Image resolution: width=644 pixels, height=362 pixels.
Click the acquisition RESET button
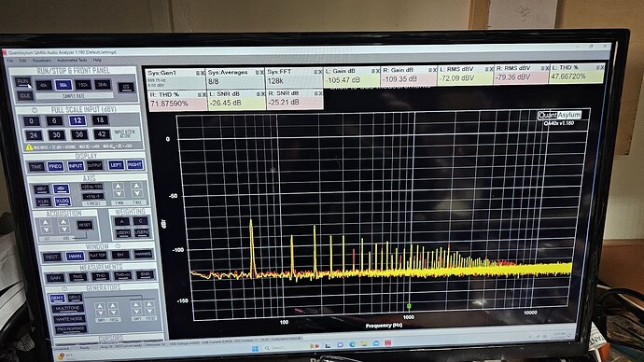click(85, 225)
